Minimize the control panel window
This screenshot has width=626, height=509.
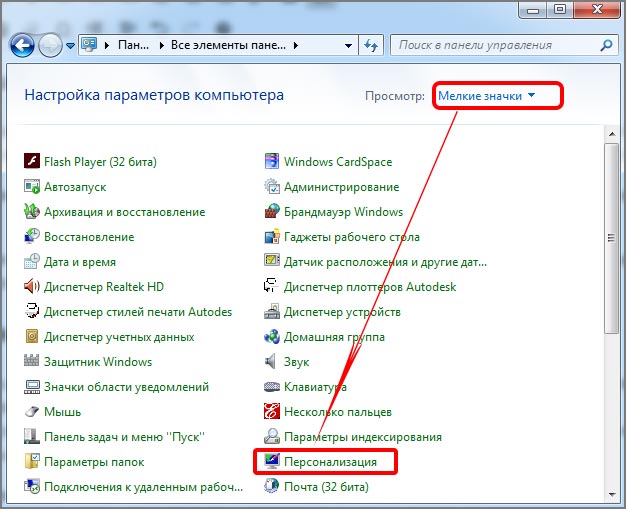pyautogui.click(x=534, y=10)
